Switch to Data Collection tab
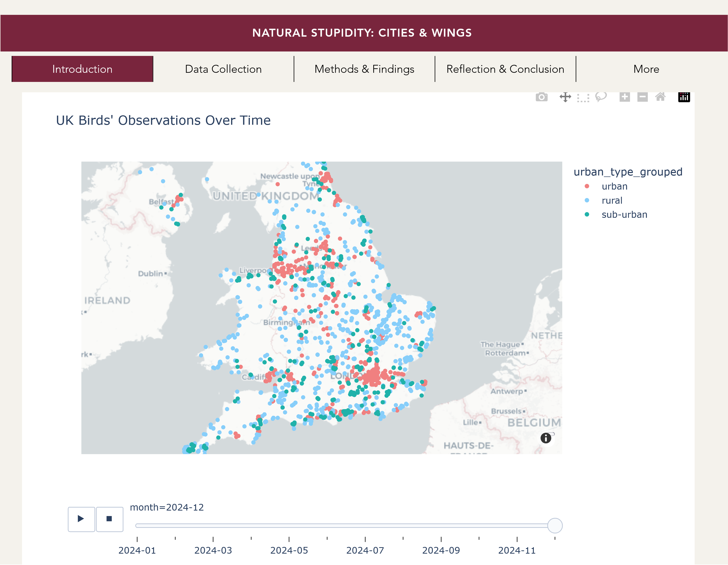728x565 pixels. click(x=223, y=69)
